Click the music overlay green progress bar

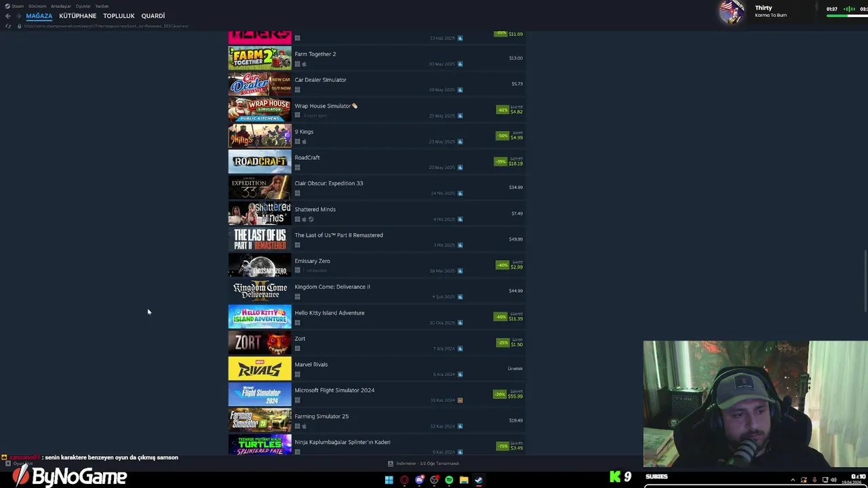(837, 16)
